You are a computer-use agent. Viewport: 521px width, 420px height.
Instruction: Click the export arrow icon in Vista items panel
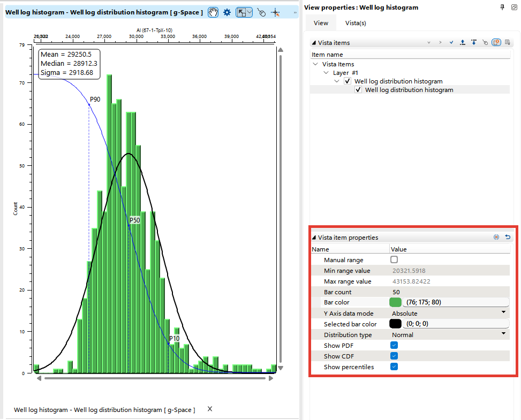pyautogui.click(x=463, y=42)
